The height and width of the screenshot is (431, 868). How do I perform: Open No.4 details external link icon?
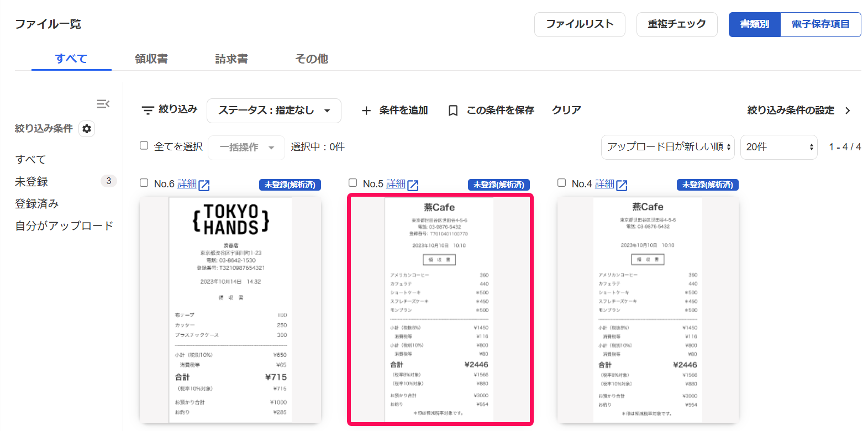click(x=622, y=185)
